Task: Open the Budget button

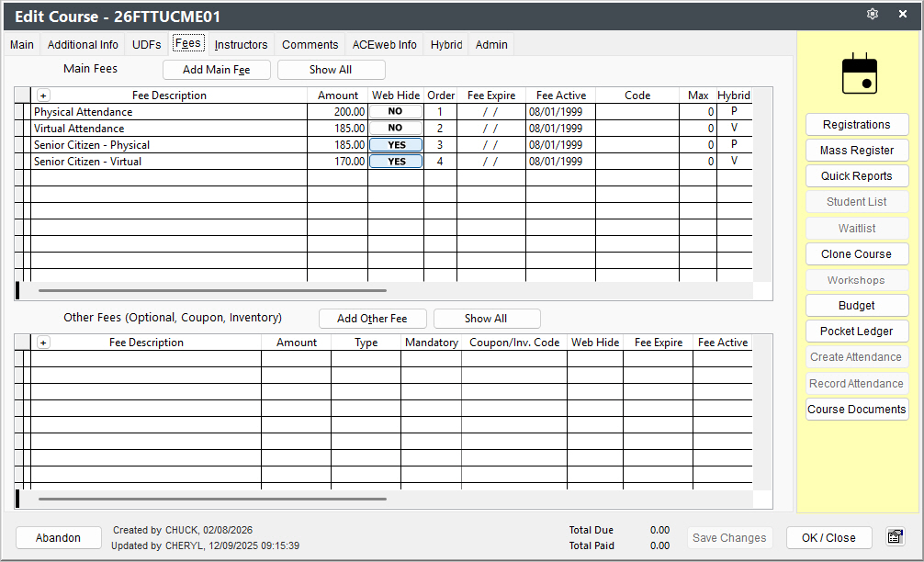Action: [x=856, y=305]
